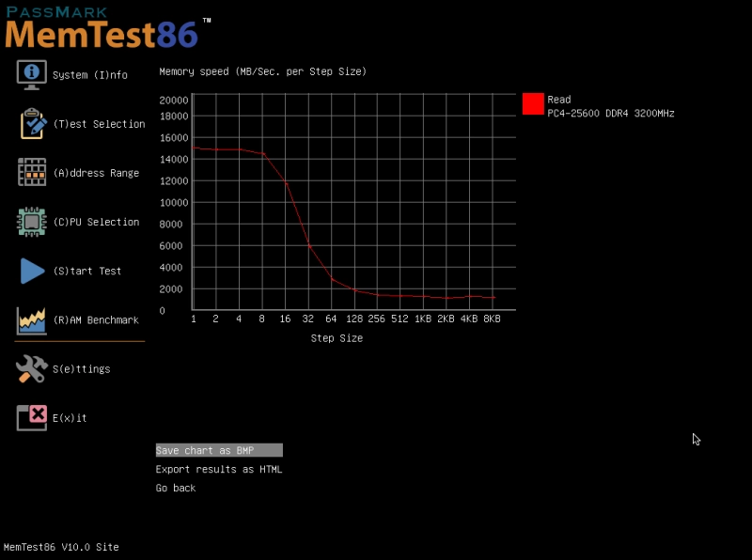752x560 pixels.
Task: Click the Test Selection clipboard icon
Action: point(33,124)
